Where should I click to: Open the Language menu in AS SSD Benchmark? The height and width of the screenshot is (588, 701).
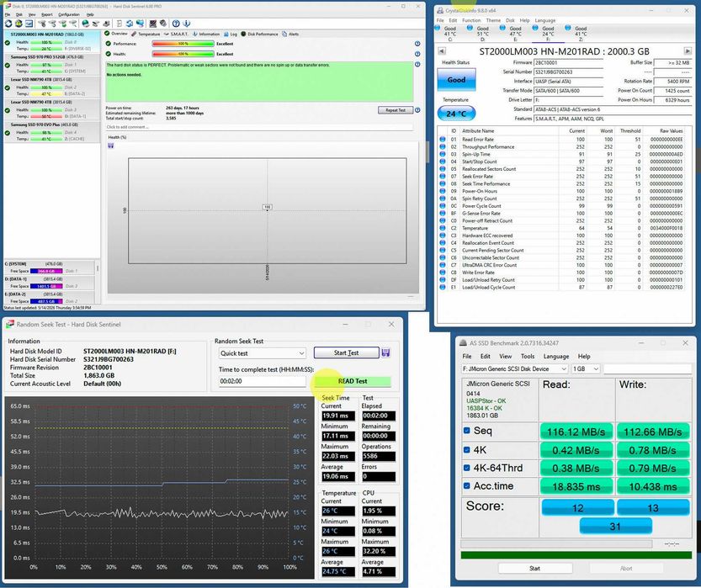556,356
